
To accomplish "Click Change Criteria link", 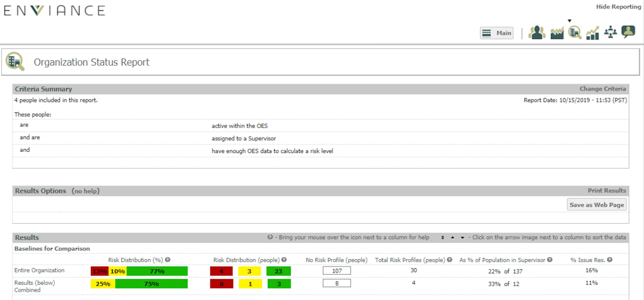I will (x=603, y=89).
